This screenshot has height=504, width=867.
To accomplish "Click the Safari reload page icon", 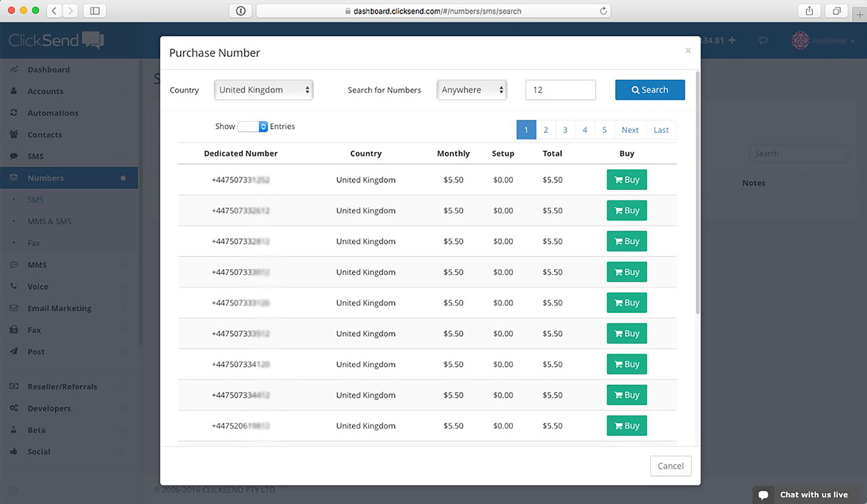I will pos(603,11).
